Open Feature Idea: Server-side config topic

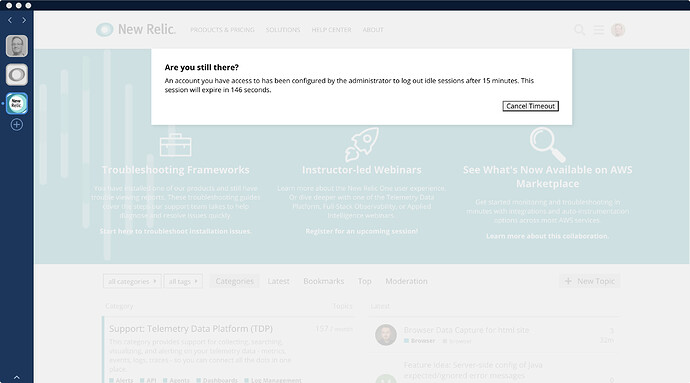[473, 370]
